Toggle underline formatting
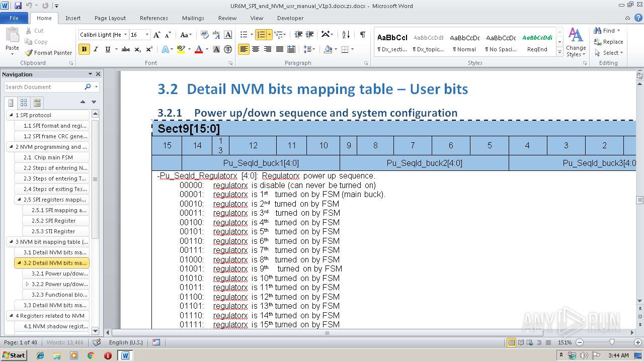 [x=108, y=49]
